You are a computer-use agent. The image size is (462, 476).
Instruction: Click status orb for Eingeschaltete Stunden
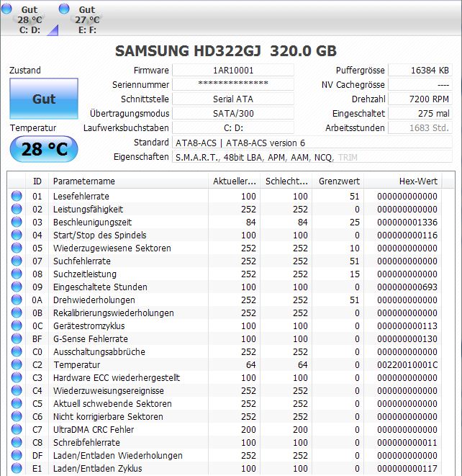17,287
